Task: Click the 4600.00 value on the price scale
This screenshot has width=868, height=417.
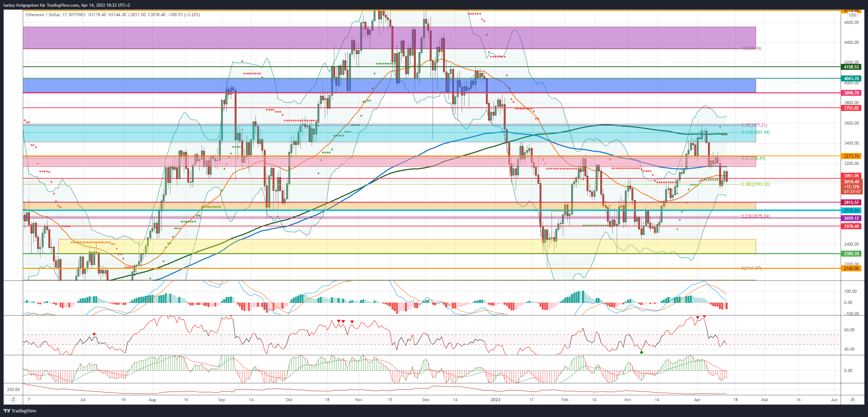Action: (852, 22)
